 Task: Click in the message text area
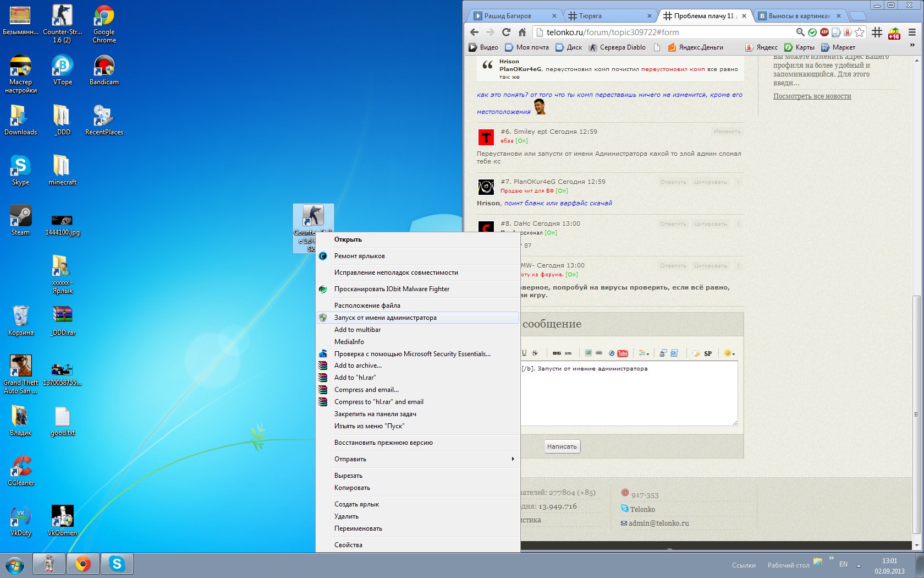(628, 394)
